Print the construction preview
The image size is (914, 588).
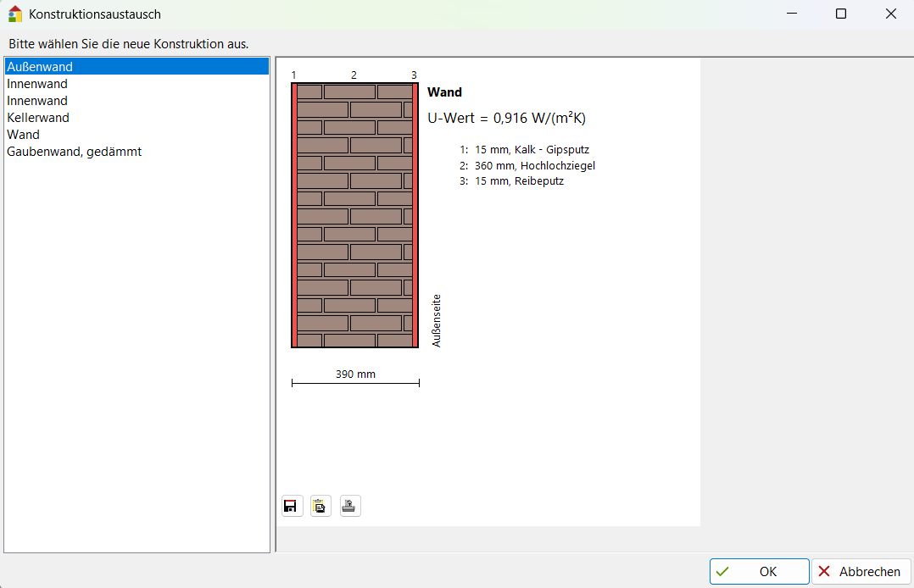click(x=350, y=507)
